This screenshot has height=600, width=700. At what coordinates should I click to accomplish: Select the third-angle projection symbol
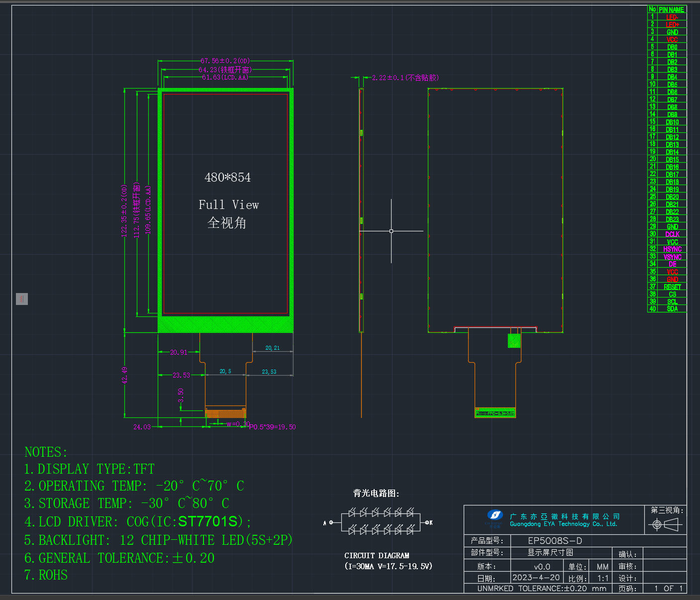(x=665, y=524)
